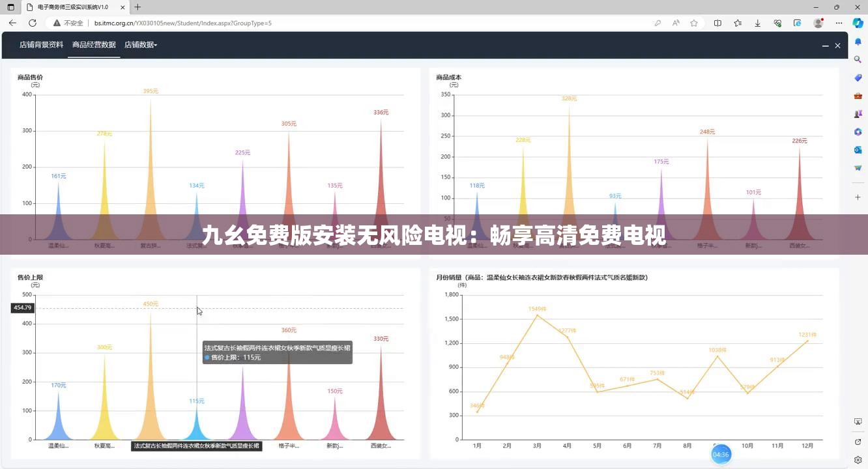Open the sidebar shopping tag
The image size is (868, 469).
click(858, 78)
